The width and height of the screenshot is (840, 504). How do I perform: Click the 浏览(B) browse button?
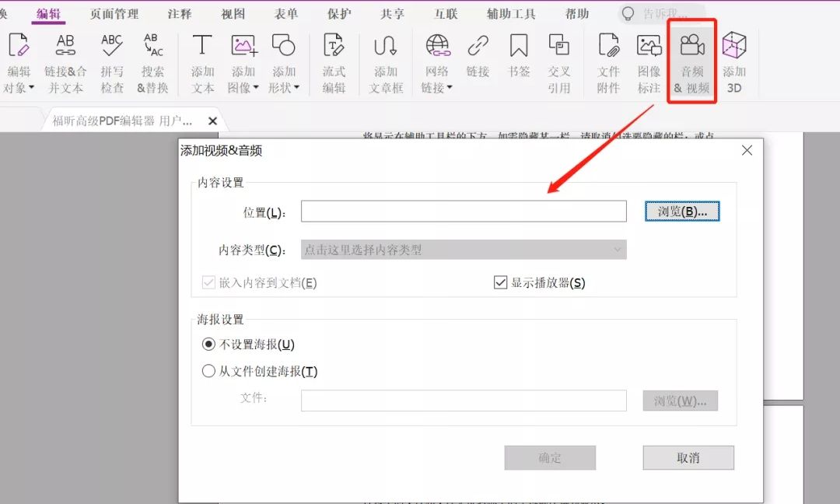coord(682,211)
